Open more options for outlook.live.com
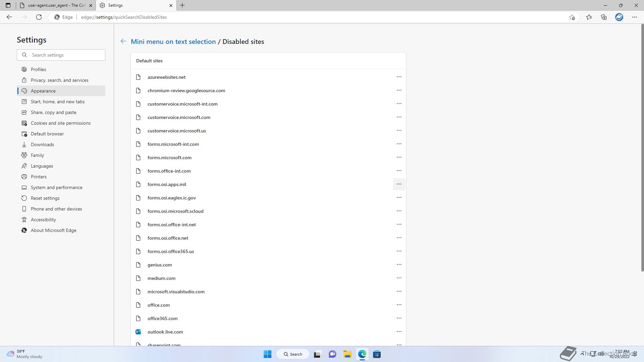 click(399, 332)
